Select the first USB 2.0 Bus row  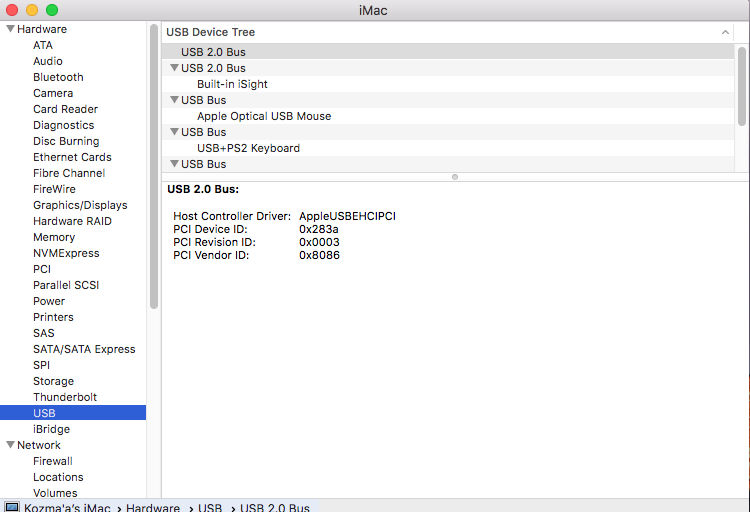click(448, 52)
